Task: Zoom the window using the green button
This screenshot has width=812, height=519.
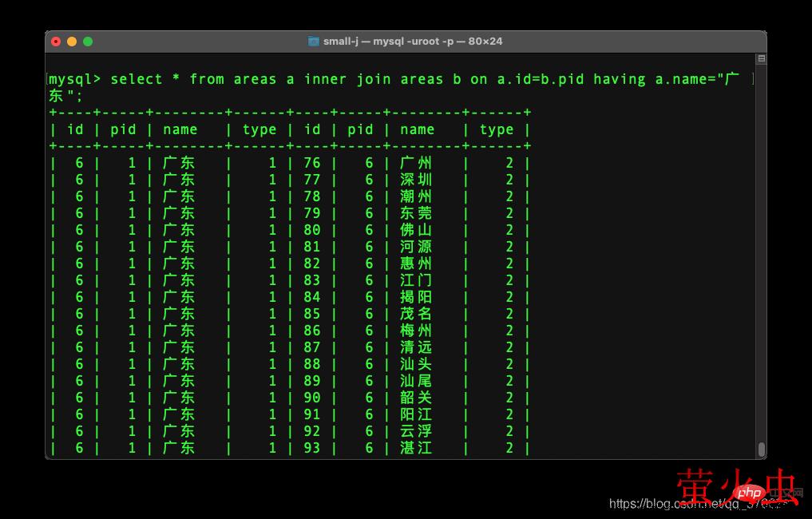Action: pos(88,42)
